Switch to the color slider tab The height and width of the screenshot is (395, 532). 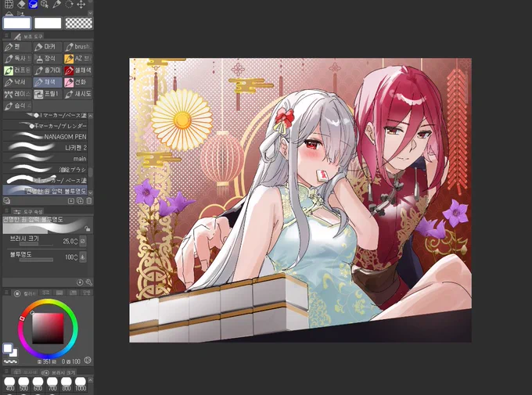[x=46, y=293]
